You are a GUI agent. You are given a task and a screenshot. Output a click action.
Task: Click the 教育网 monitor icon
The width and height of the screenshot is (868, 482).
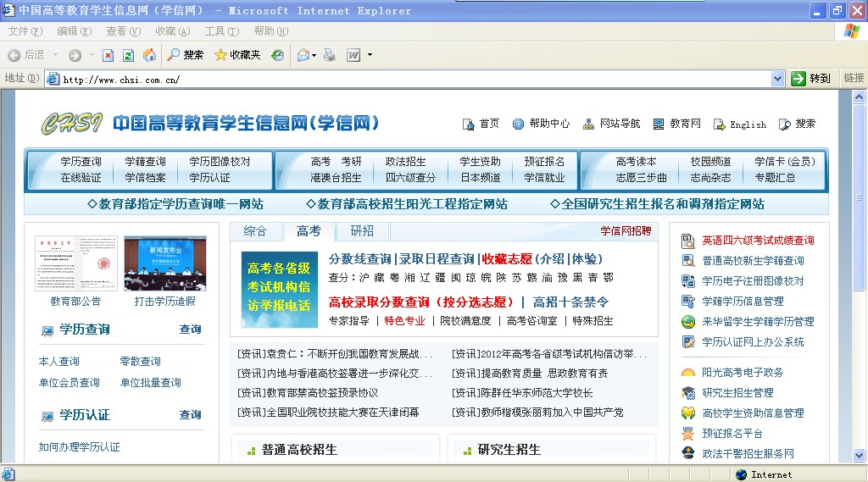click(658, 124)
